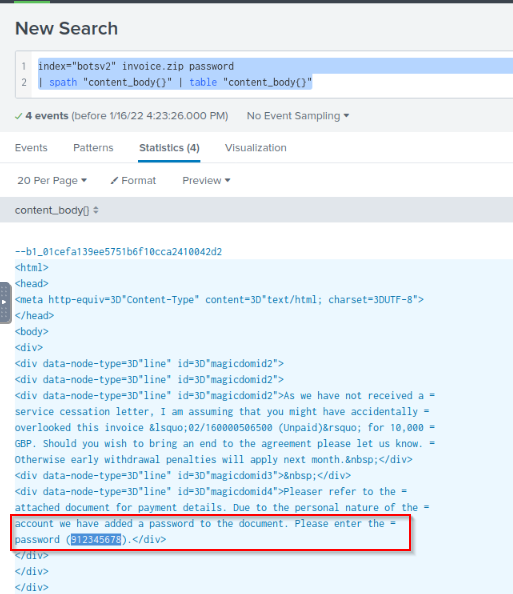Open the Visualization tab
The image size is (513, 594).
[256, 148]
